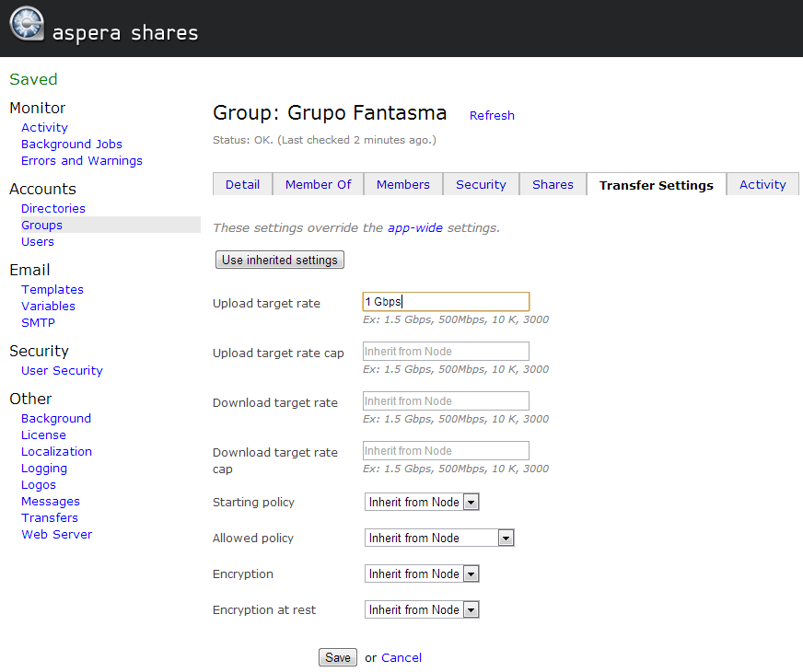Open the Member Of tab
Screen dimensions: 803x672
[x=319, y=184]
